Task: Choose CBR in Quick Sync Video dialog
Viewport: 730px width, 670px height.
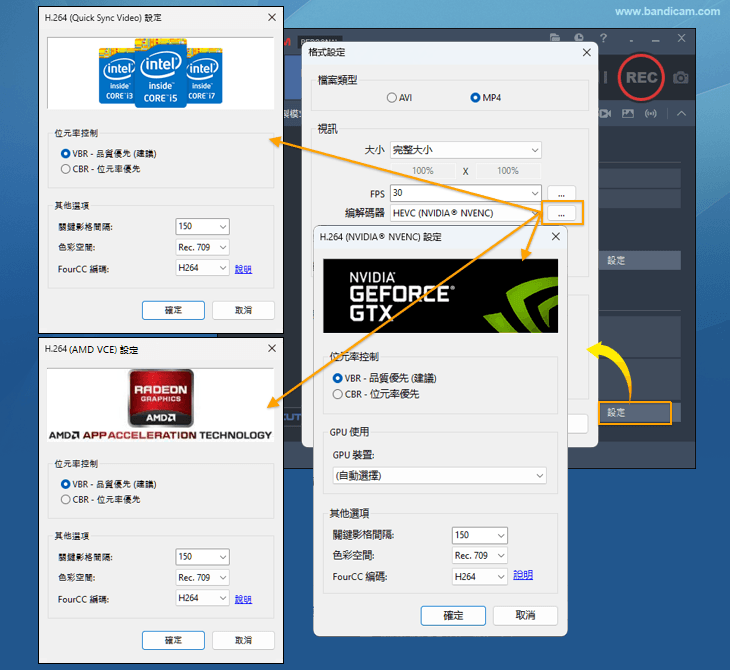Action: pyautogui.click(x=100, y=169)
